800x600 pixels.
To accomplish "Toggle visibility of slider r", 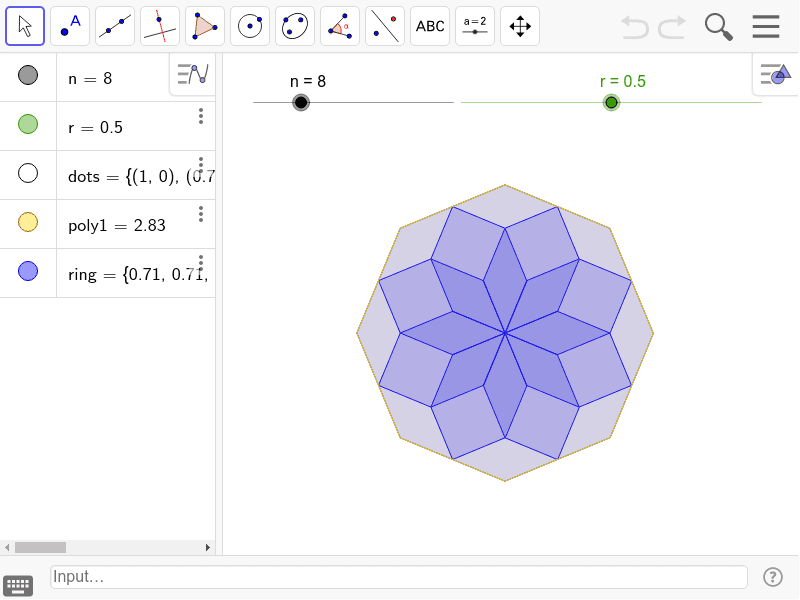I will point(28,124).
